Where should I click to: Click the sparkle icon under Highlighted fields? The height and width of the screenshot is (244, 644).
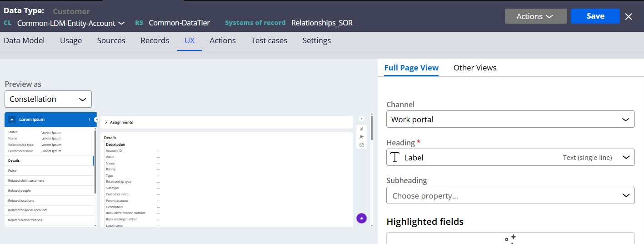(x=510, y=238)
